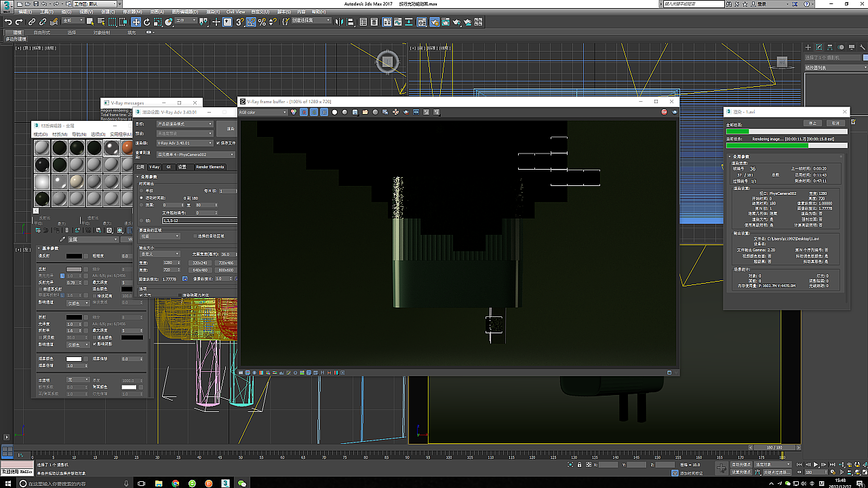868x488 pixels.
Task: Open the RGB color channel dropdown
Action: (263, 112)
